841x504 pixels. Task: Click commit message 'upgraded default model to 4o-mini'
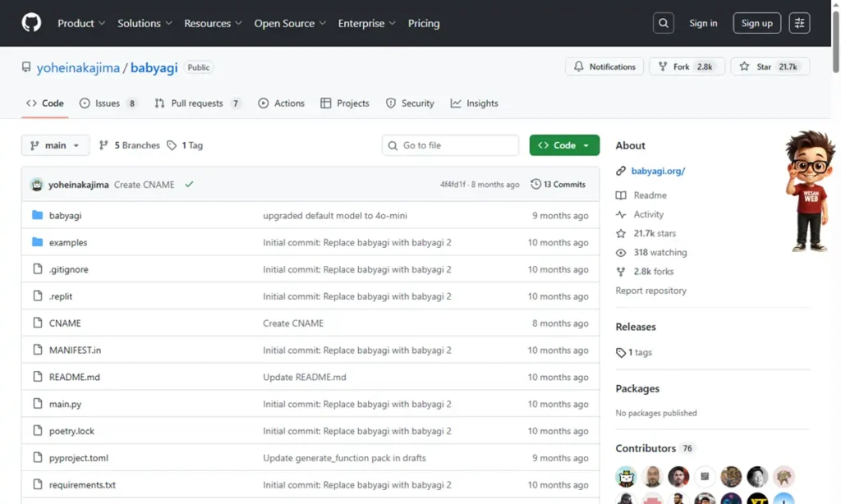point(335,215)
